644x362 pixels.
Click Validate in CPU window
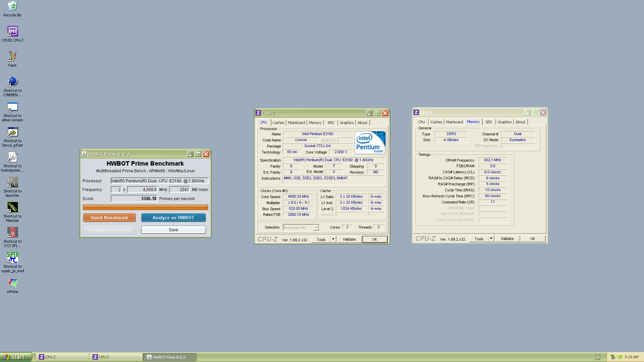point(349,239)
